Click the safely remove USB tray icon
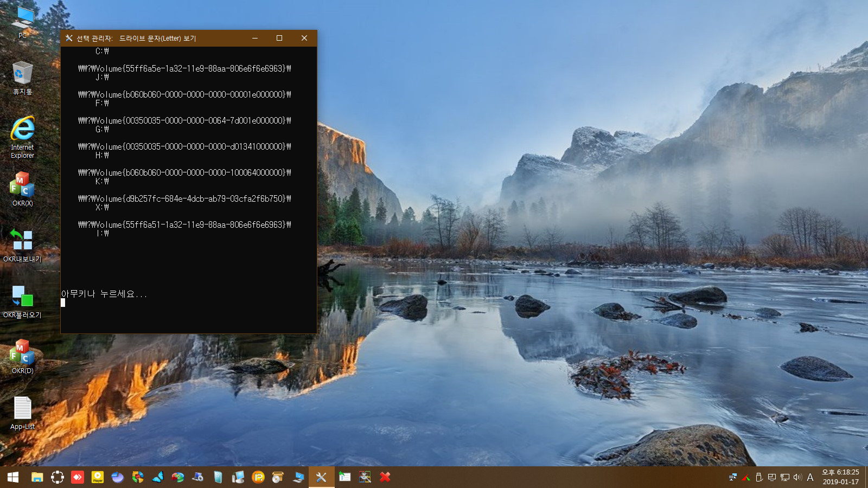 point(759,477)
